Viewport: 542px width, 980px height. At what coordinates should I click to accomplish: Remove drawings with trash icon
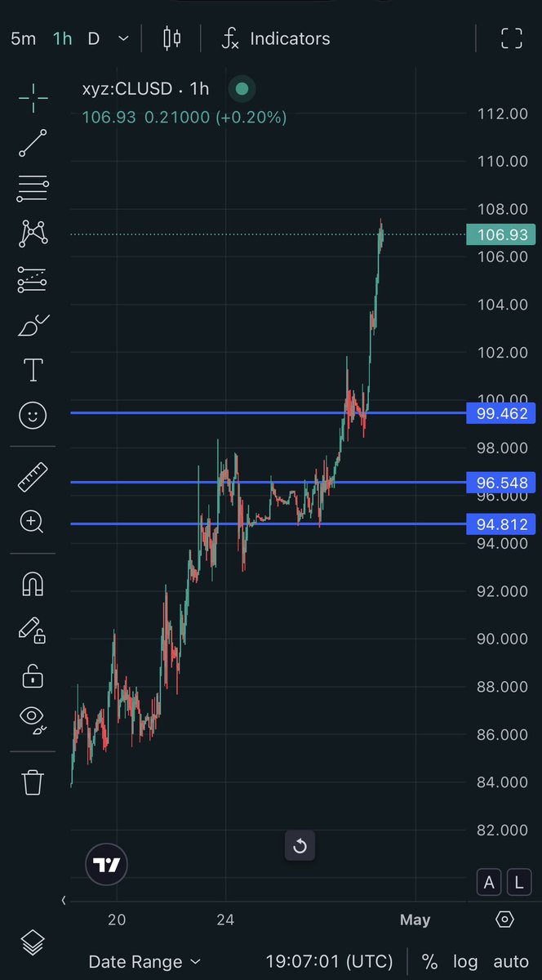(x=33, y=782)
